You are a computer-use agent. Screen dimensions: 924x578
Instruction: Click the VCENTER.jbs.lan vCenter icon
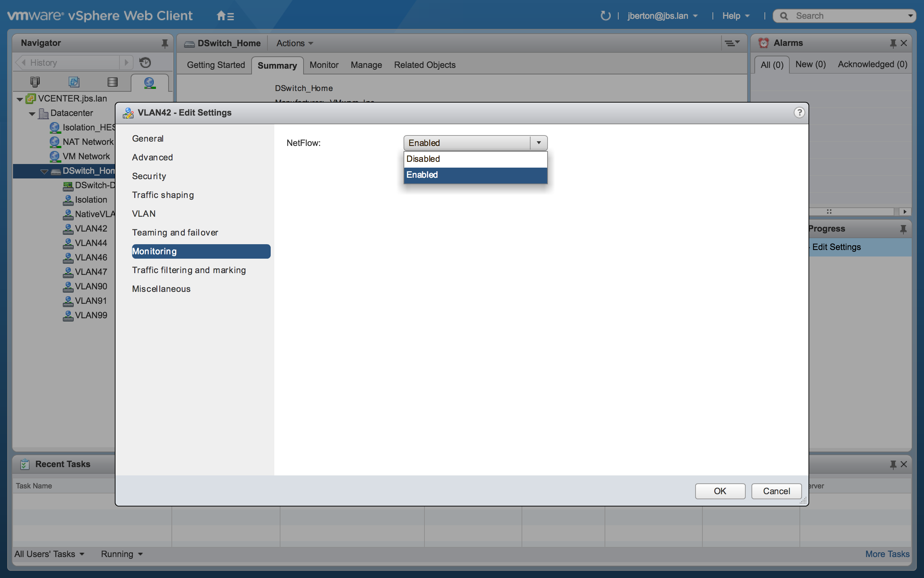(x=31, y=99)
